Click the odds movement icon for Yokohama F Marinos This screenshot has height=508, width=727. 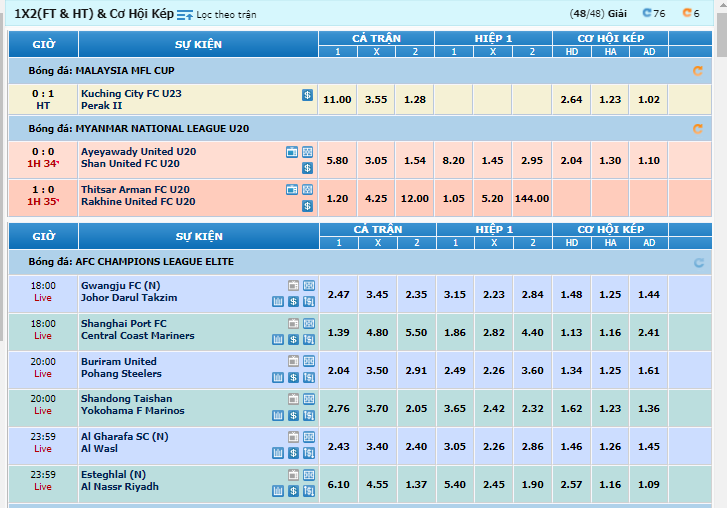[309, 416]
